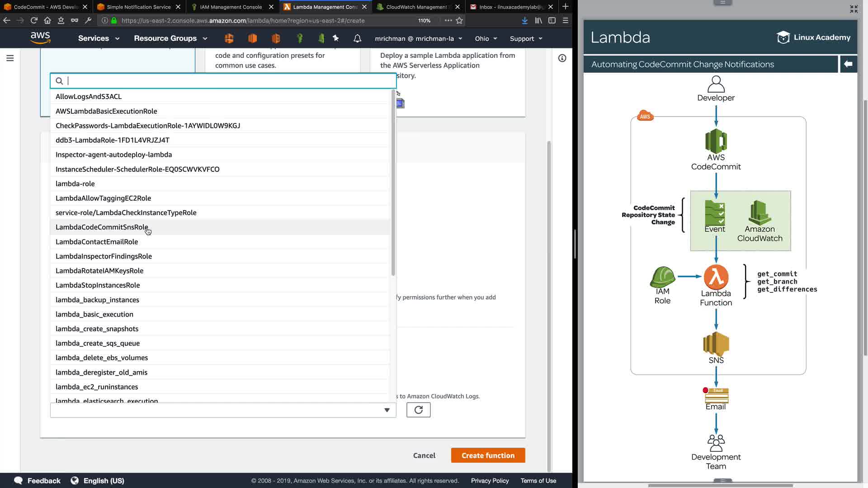868x488 pixels.
Task: Open the Ohio region selector
Action: pos(486,38)
